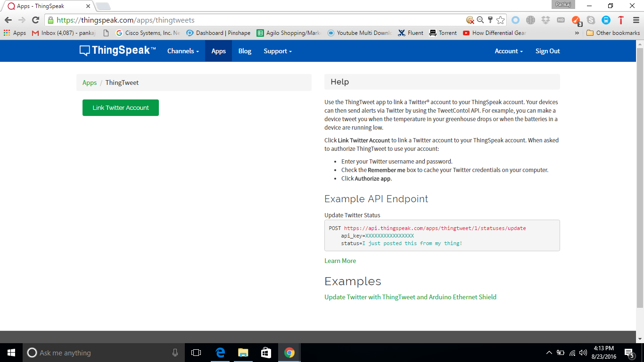Viewport: 644px width, 362px height.
Task: Select the Apps item in navigation bar
Action: 218,51
